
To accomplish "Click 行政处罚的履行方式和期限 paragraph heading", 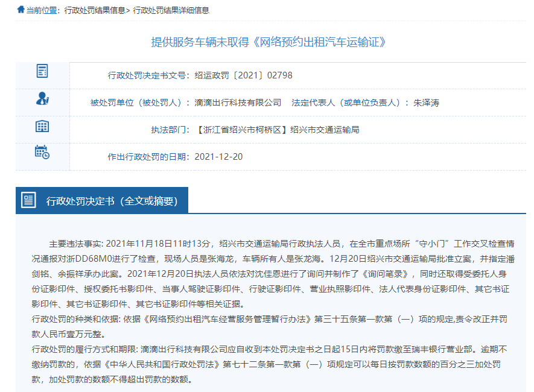I will [84, 349].
